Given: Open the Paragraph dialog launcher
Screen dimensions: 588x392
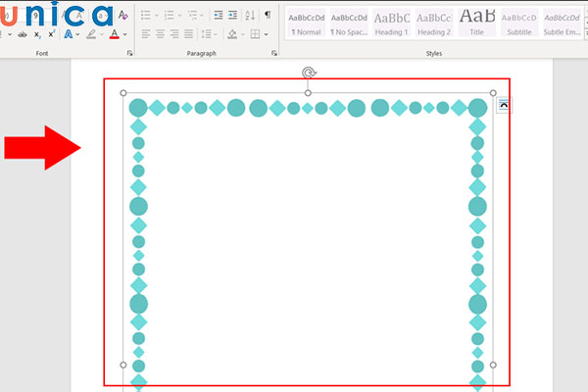Looking at the screenshot, I should [x=274, y=53].
